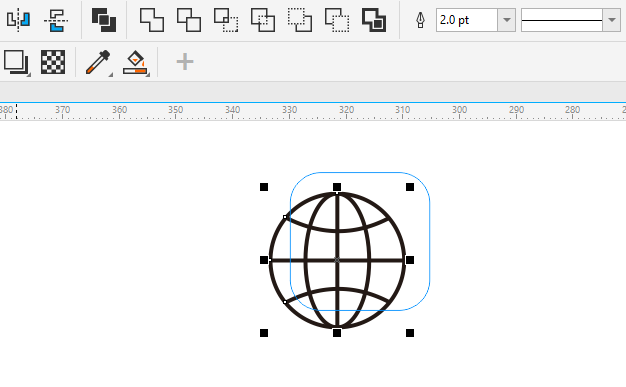Click the ruler mark labeled 280
This screenshot has height=387, width=626.
coord(573,110)
